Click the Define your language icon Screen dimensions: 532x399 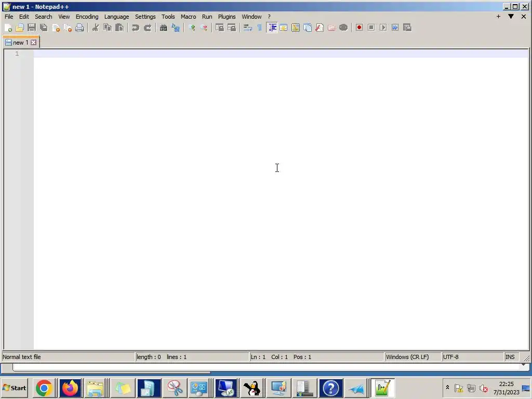[284, 28]
